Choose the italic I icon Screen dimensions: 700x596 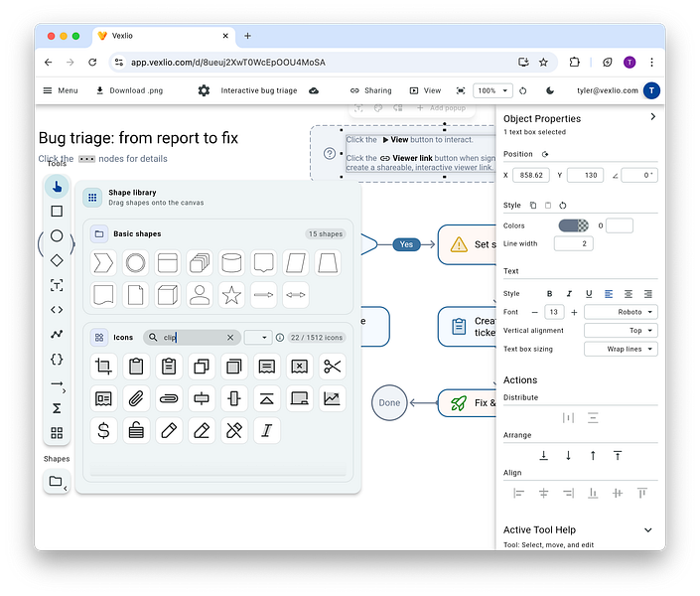pyautogui.click(x=267, y=431)
